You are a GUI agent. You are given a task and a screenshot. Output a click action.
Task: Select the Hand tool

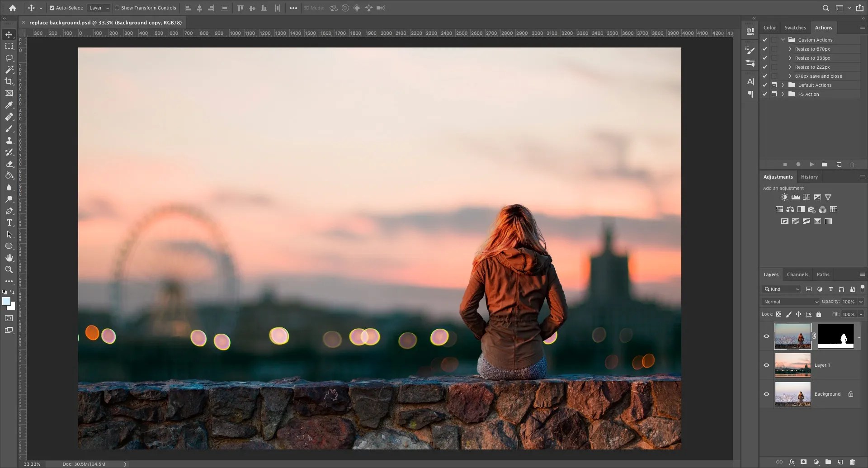tap(9, 258)
